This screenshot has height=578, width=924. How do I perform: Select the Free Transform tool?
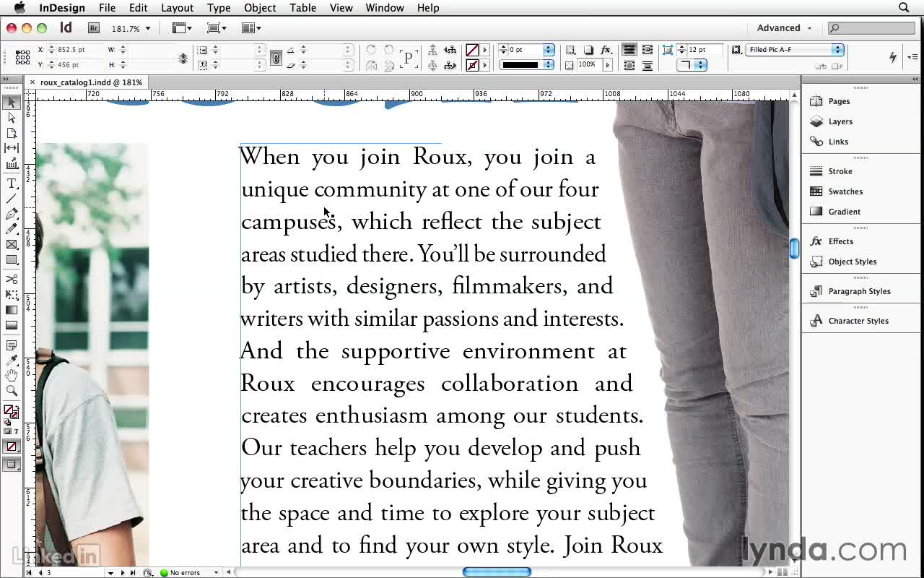(x=12, y=294)
